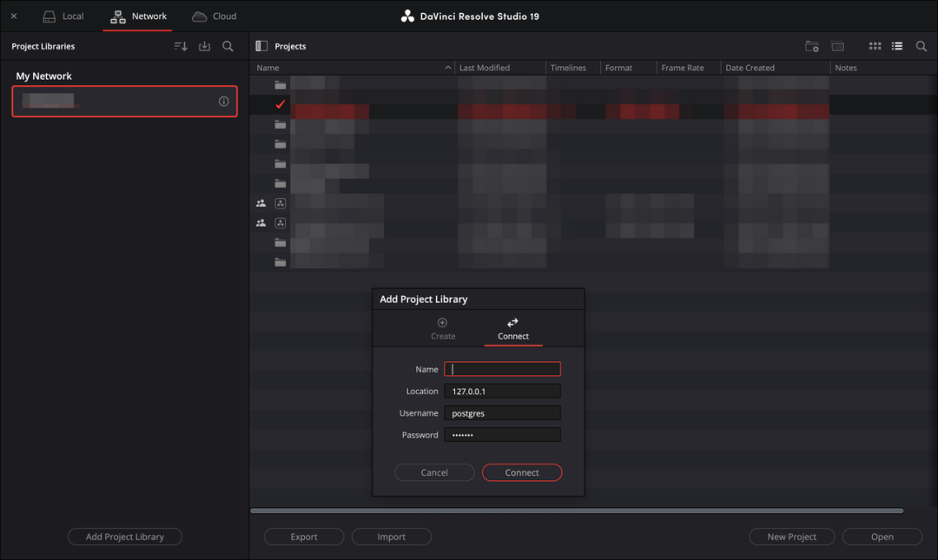Search projects using the magnifier icon

921,46
